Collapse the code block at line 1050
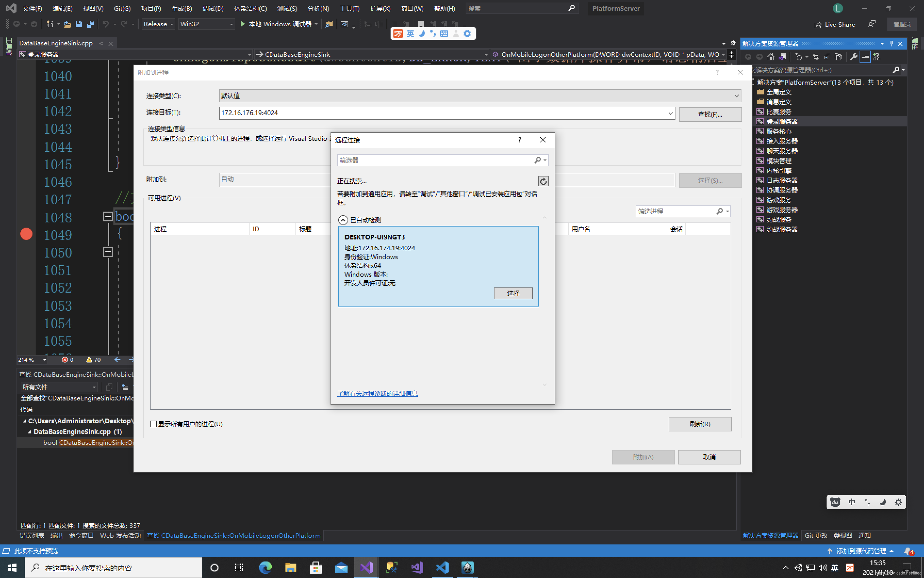The width and height of the screenshot is (924, 578). [108, 252]
